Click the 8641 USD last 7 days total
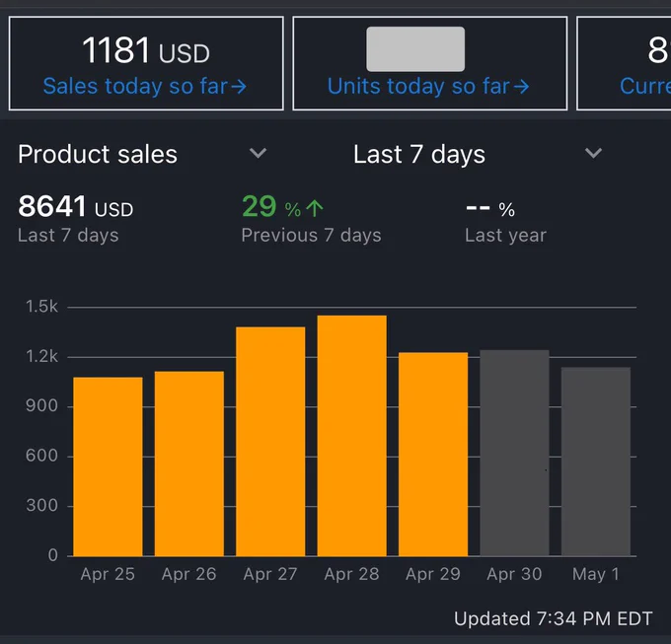Image resolution: width=671 pixels, height=644 pixels. 75,207
